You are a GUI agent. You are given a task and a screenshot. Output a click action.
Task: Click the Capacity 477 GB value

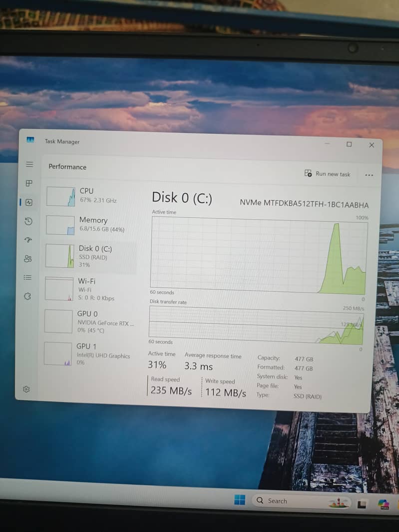[304, 359]
